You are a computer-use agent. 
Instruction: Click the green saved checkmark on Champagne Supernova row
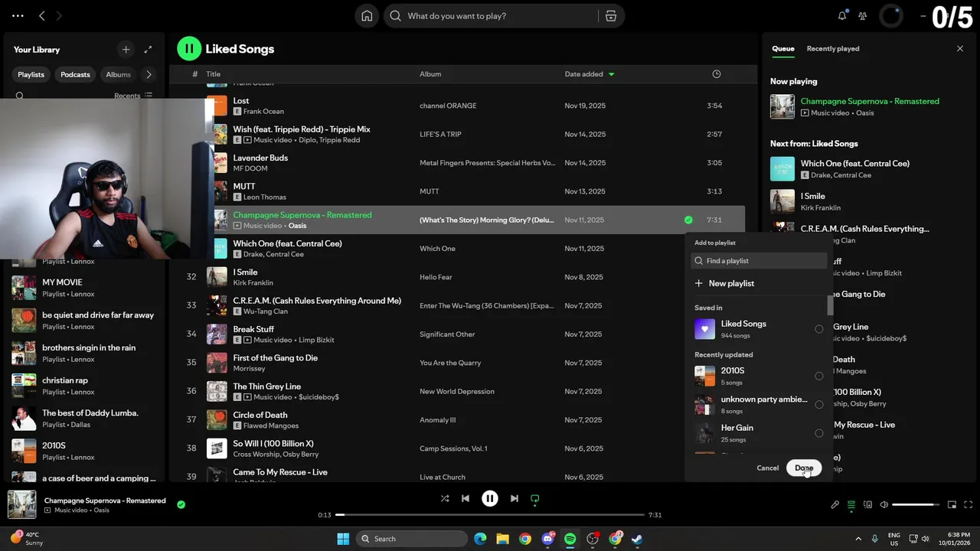(x=688, y=220)
